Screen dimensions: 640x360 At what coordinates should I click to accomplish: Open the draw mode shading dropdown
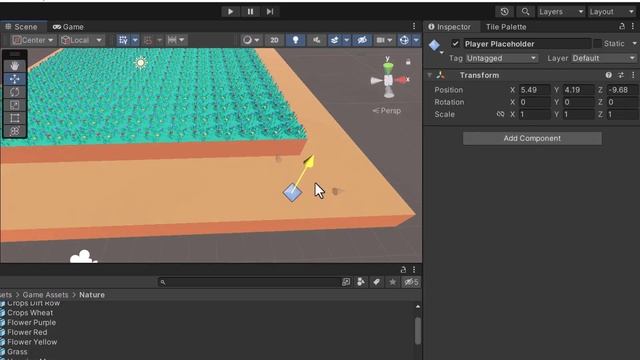[251, 40]
